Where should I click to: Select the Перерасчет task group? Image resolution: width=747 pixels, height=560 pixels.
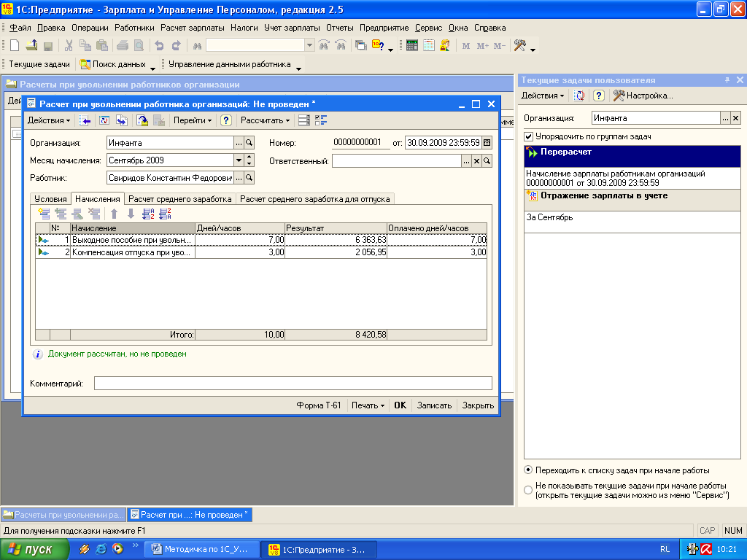pyautogui.click(x=632, y=156)
